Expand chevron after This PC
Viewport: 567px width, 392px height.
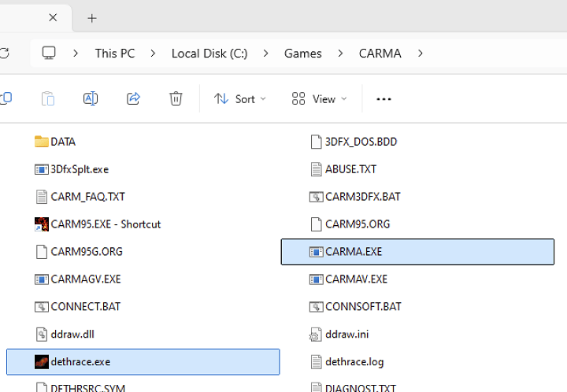[153, 54]
